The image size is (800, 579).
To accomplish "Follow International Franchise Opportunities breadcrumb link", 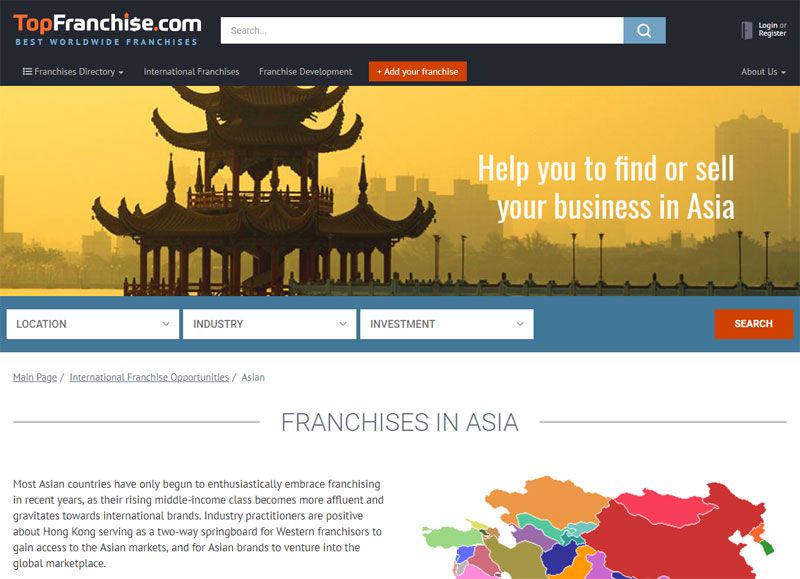I will (x=149, y=377).
